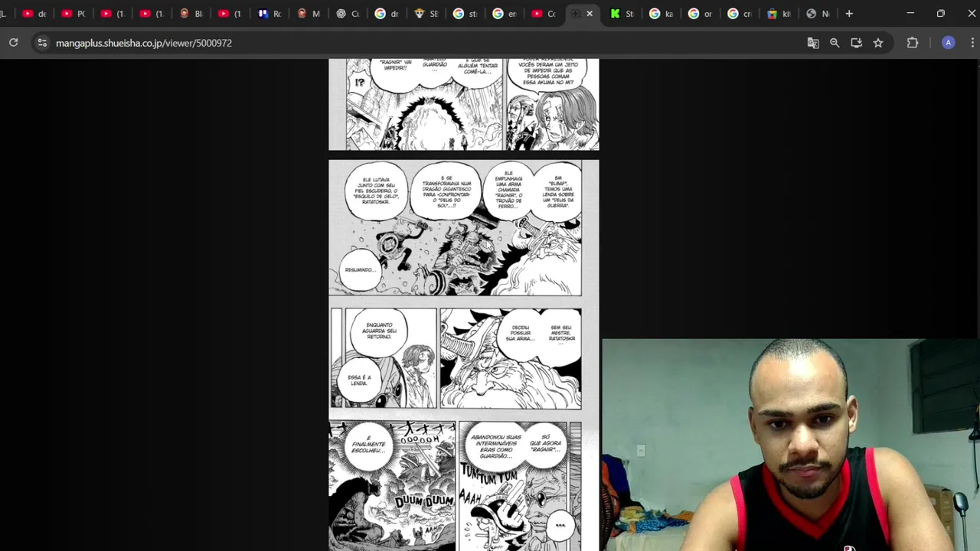Click manga panel with 'Enquanto aguarda seu retorno'

pos(390,358)
